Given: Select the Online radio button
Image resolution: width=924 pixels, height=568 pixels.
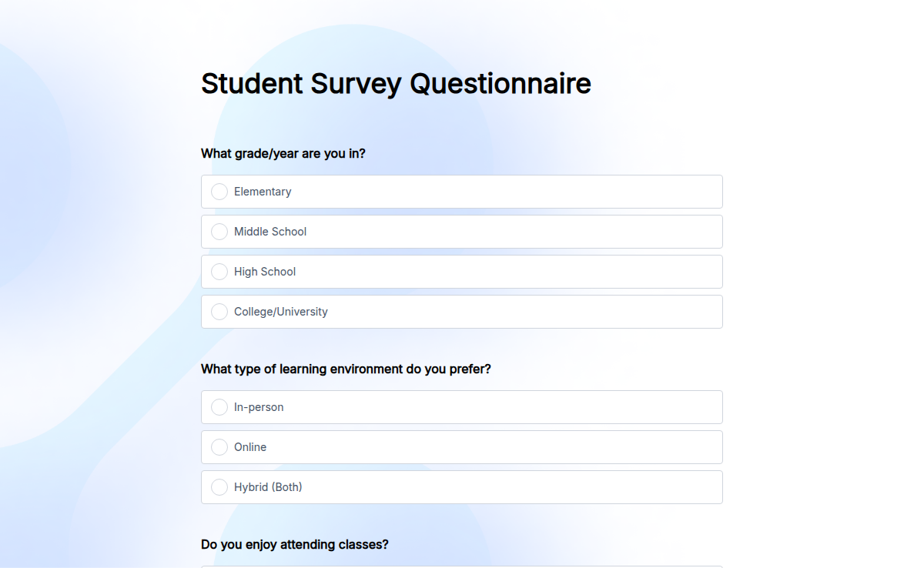Looking at the screenshot, I should (219, 447).
